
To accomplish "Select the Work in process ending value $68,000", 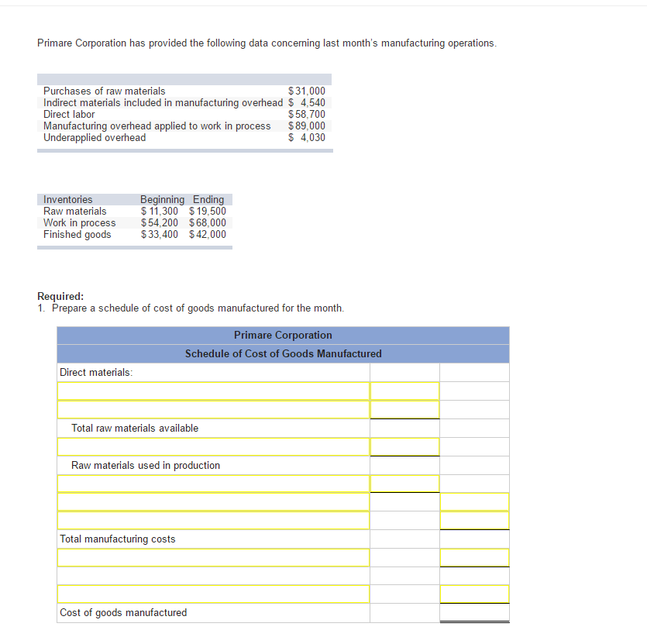I will [209, 222].
